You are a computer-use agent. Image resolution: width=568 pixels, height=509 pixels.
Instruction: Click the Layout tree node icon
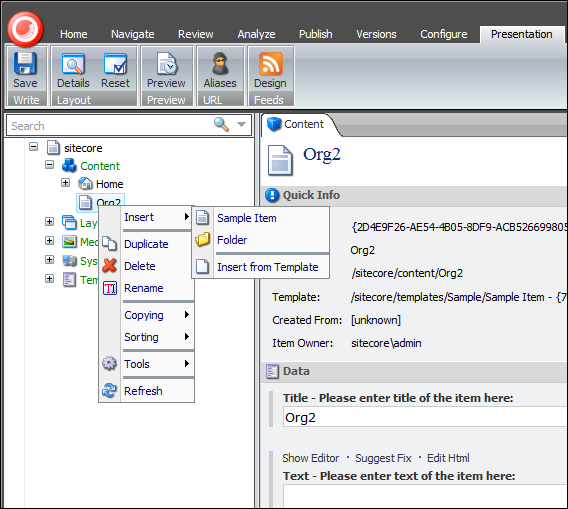click(69, 222)
